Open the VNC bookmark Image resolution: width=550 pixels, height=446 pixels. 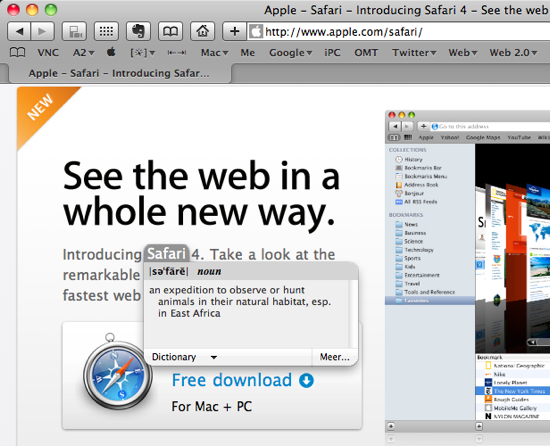tap(48, 53)
